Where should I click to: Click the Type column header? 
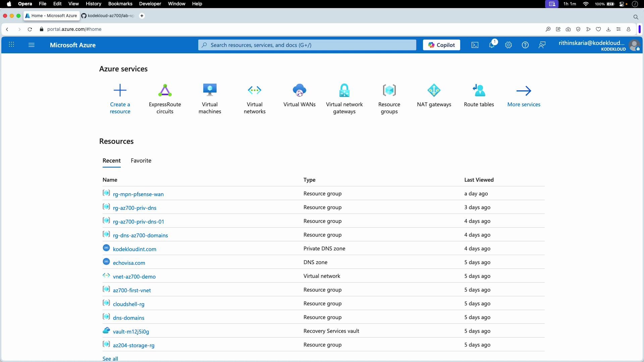tap(310, 180)
